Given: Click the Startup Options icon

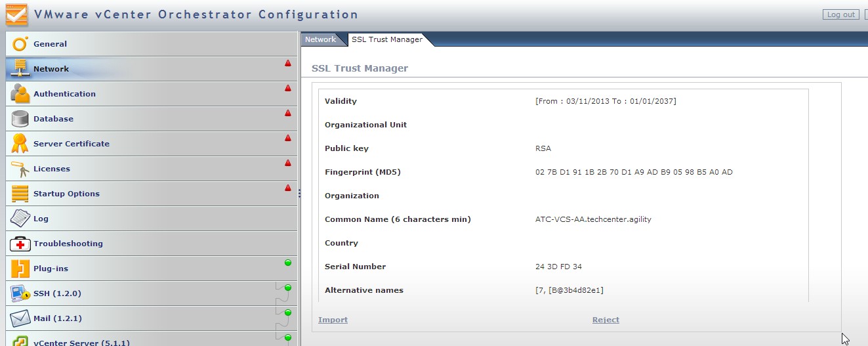Looking at the screenshot, I should [20, 194].
